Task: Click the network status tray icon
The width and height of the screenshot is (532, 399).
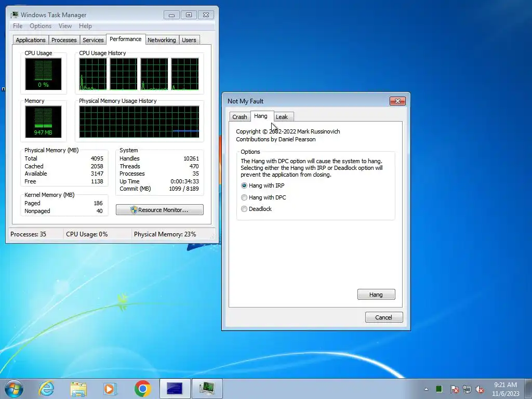Action: click(x=467, y=389)
